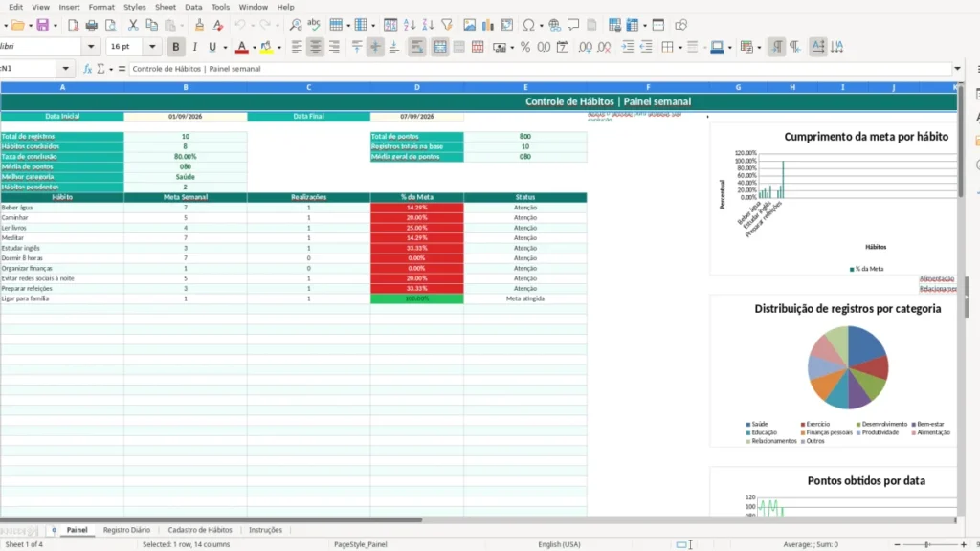Toggle Bold formatting
This screenshot has width=980, height=551.
[176, 47]
